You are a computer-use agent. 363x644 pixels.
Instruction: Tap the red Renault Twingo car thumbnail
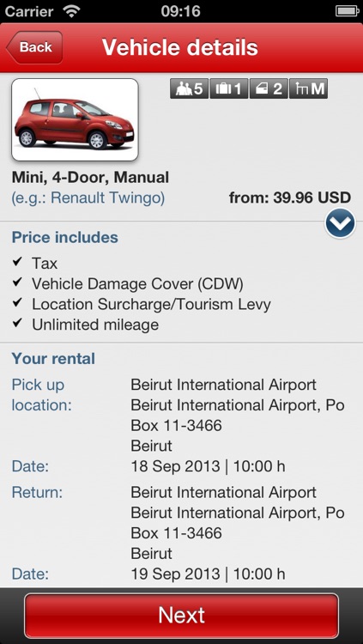[x=75, y=120]
